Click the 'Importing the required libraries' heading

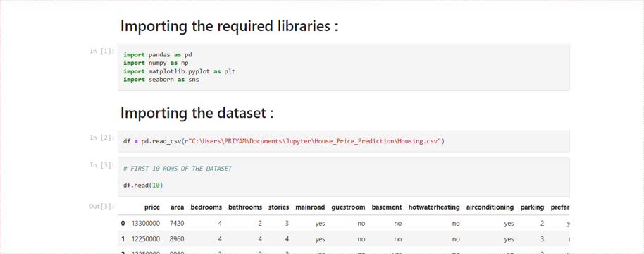point(229,26)
